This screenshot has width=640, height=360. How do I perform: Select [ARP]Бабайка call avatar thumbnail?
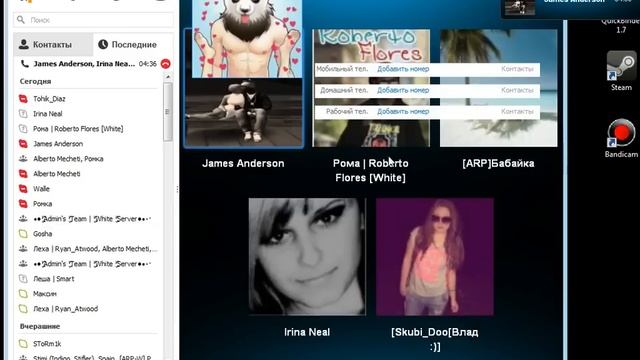(x=498, y=88)
